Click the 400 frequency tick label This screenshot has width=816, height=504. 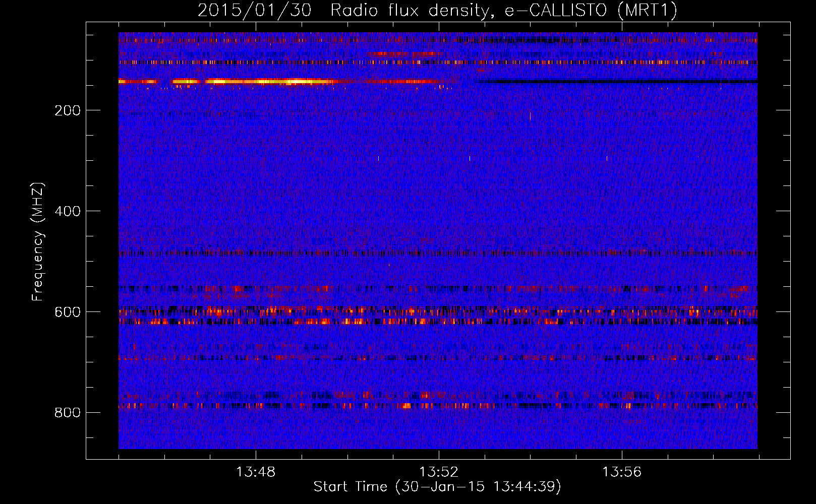tap(68, 211)
